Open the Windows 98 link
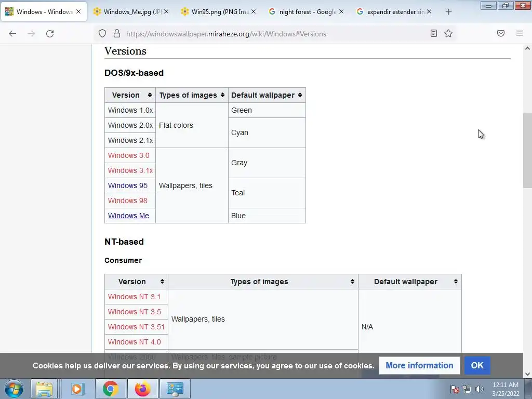532x399 pixels. 128,201
